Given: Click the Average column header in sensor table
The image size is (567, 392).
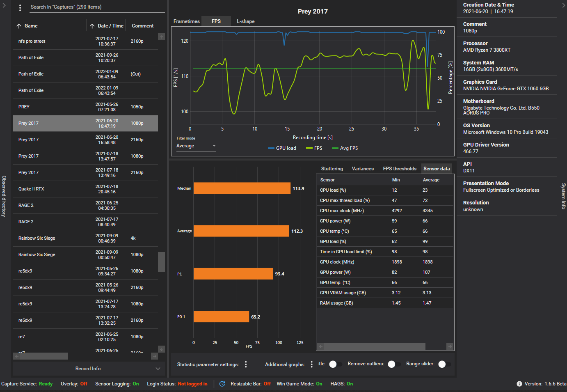Looking at the screenshot, I should 431,180.
